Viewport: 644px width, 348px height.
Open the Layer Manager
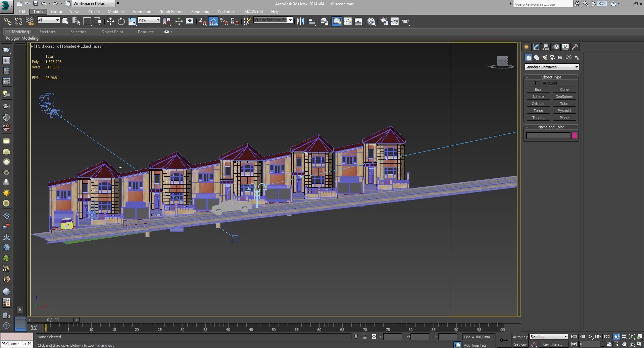click(x=324, y=21)
